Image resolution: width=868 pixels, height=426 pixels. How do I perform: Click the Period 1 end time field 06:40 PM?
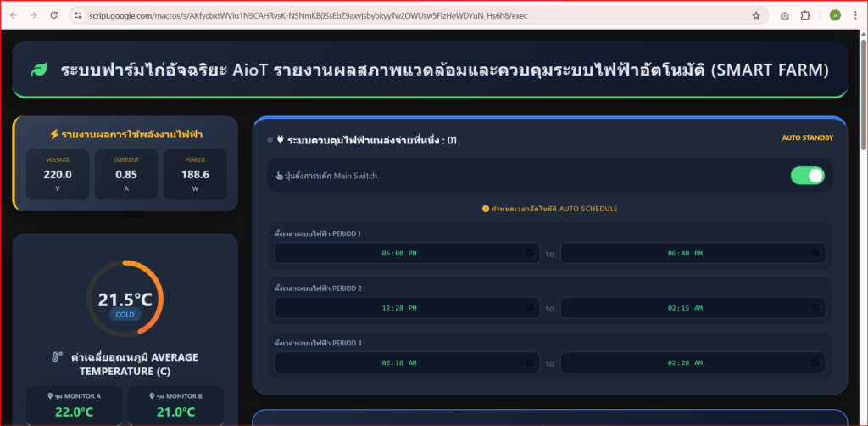coord(685,253)
